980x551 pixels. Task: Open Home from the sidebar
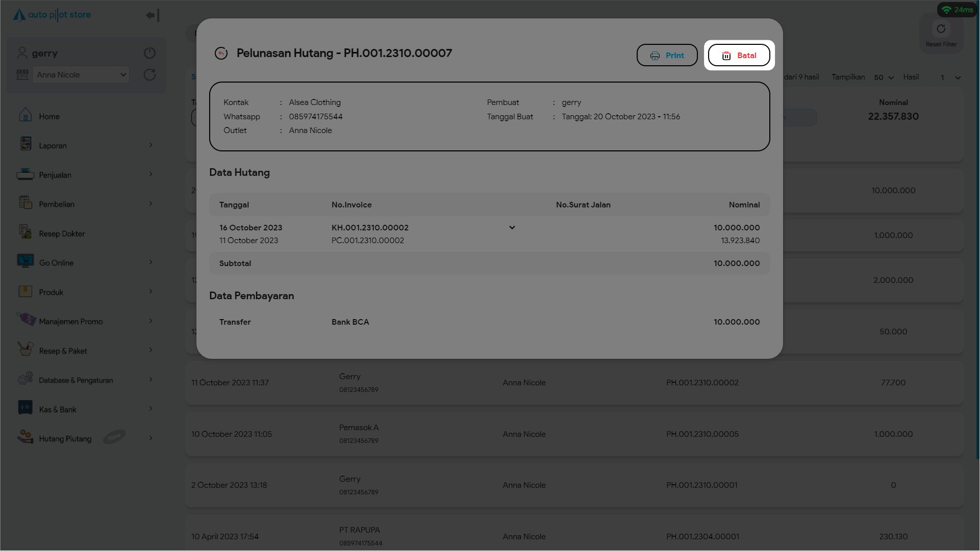(x=49, y=117)
